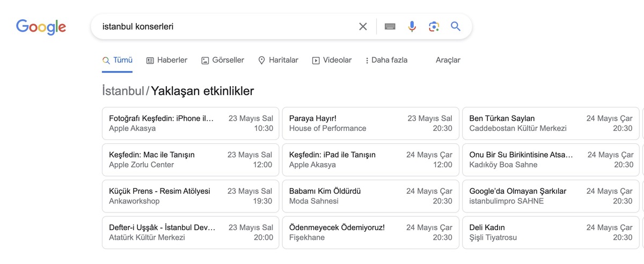
Task: Open the on-screen keyboard icon
Action: click(x=390, y=26)
